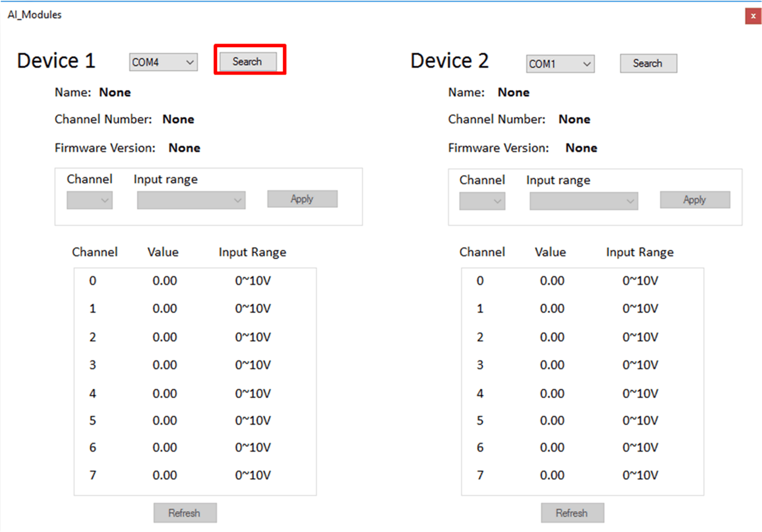This screenshot has width=762, height=532.
Task: Expand Device 2 Channel dropdown
Action: tap(482, 201)
